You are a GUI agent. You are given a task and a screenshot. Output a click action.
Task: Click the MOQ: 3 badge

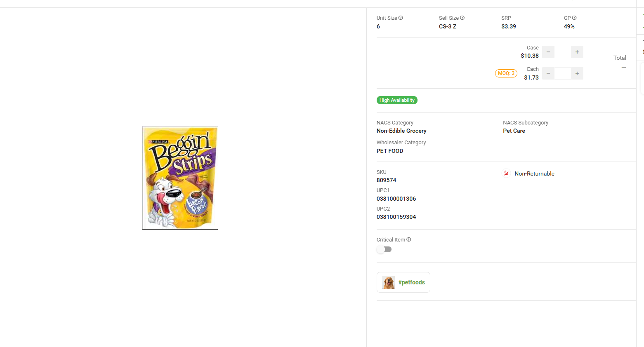coord(506,73)
